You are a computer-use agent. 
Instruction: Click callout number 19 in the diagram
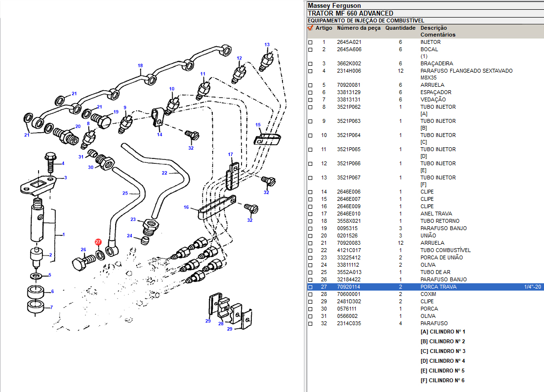tap(116, 112)
